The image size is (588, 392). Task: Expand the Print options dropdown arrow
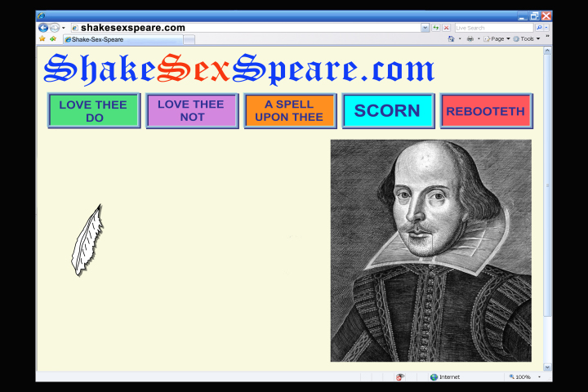[479, 38]
